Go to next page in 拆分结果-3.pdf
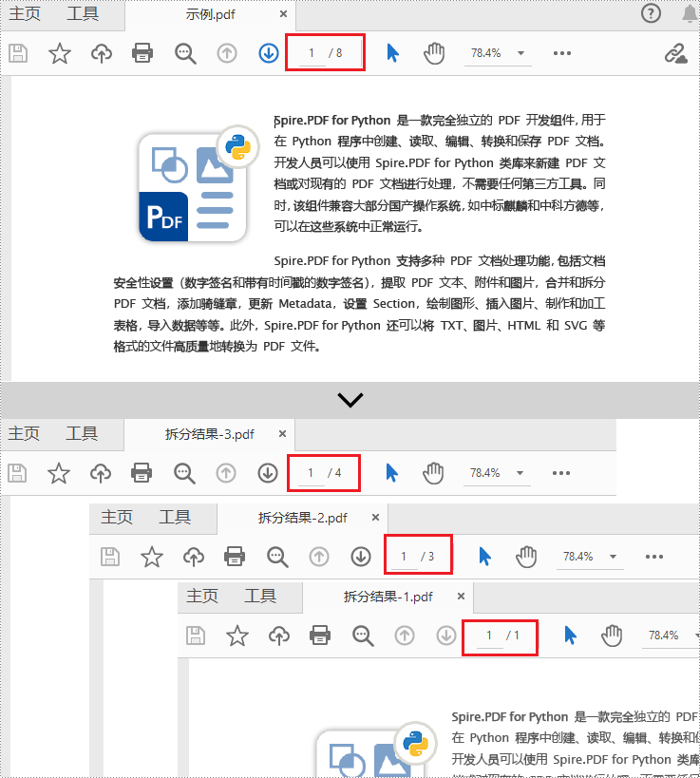 [x=268, y=473]
